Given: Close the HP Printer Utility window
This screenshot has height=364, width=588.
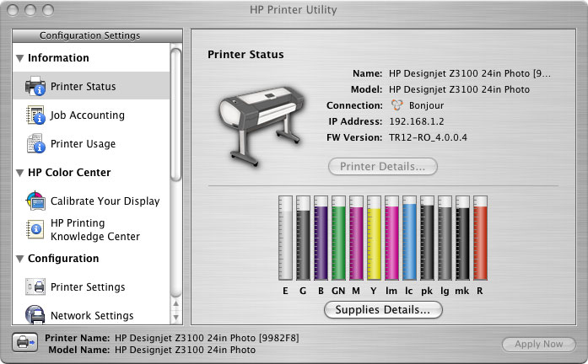Looking at the screenshot, I should (13, 10).
